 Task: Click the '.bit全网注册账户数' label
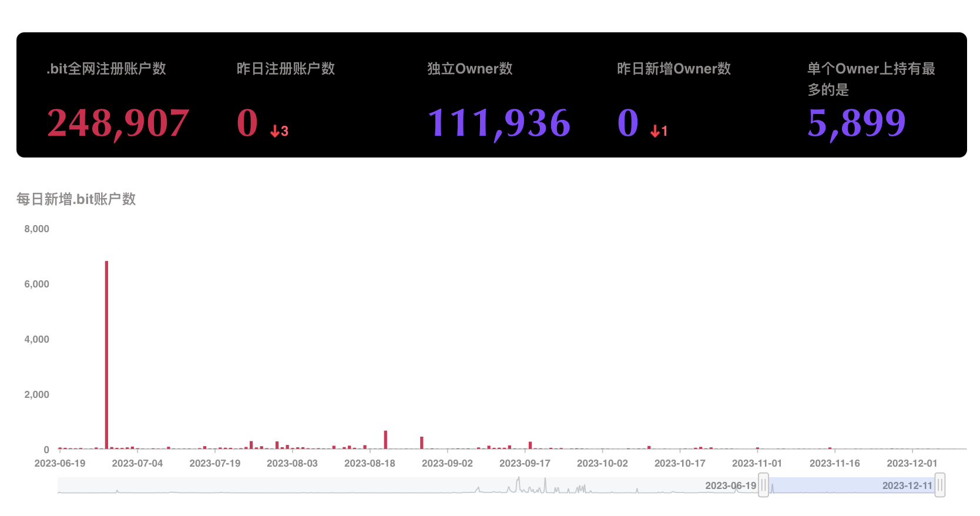[106, 69]
